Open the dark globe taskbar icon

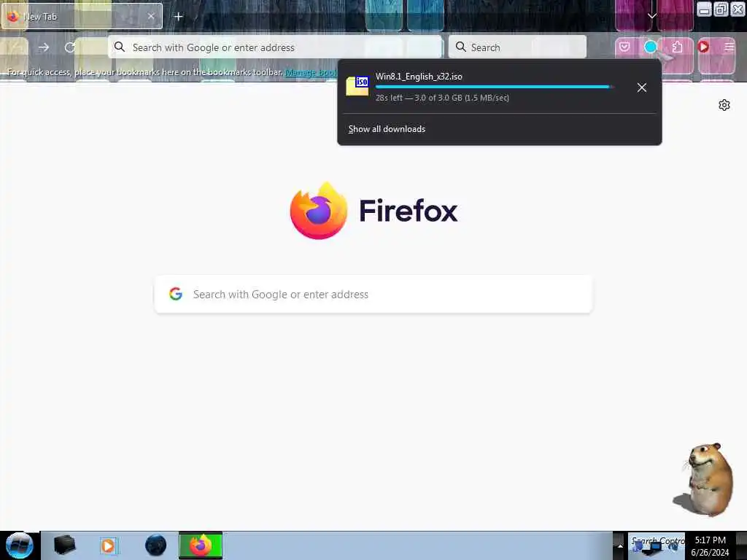coord(156,545)
